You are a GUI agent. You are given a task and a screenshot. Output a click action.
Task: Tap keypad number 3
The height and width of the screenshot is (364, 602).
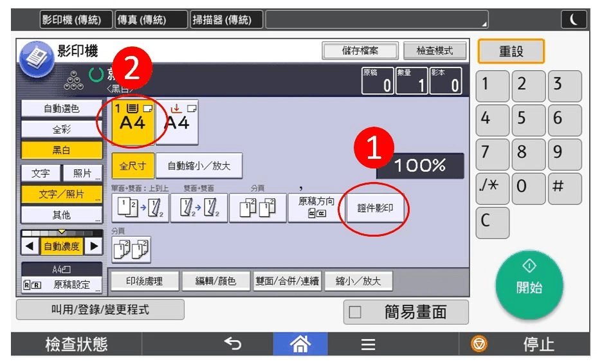coord(565,86)
